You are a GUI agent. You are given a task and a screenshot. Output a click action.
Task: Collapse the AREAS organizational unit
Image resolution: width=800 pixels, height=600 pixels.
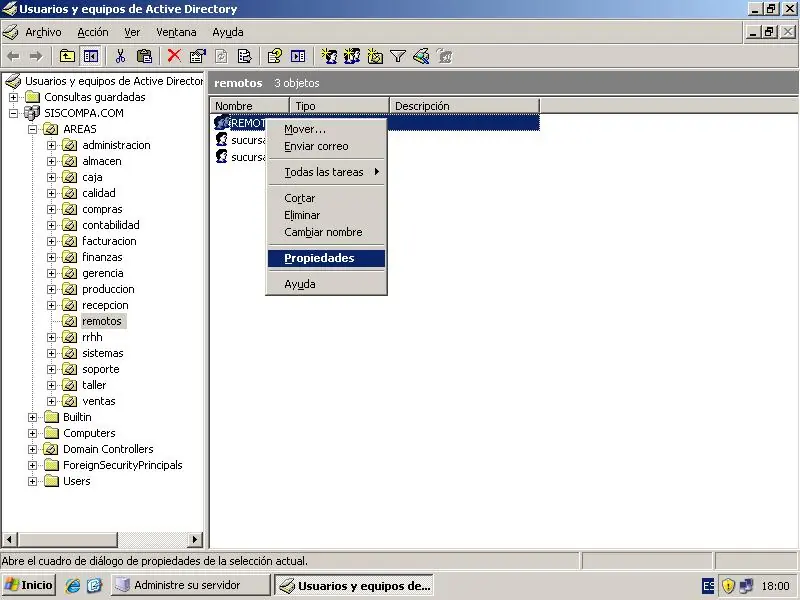(x=32, y=129)
